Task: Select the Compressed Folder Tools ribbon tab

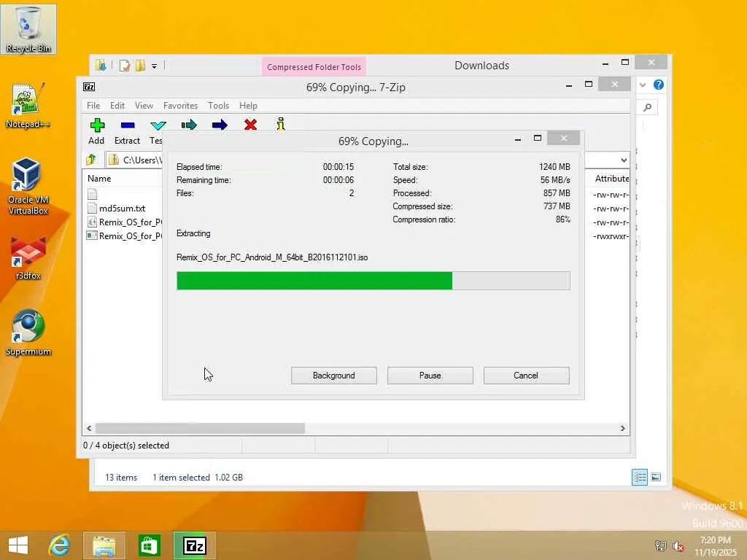Action: [314, 67]
